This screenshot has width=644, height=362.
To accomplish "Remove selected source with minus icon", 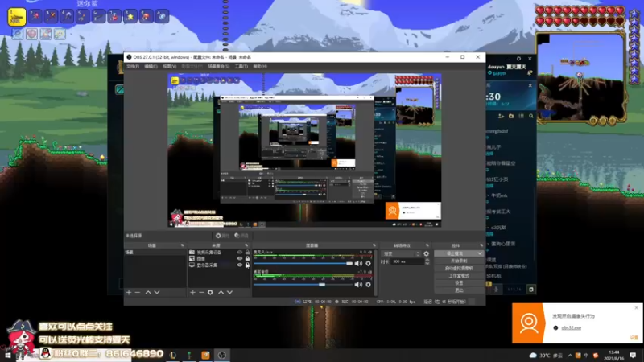I will click(201, 292).
